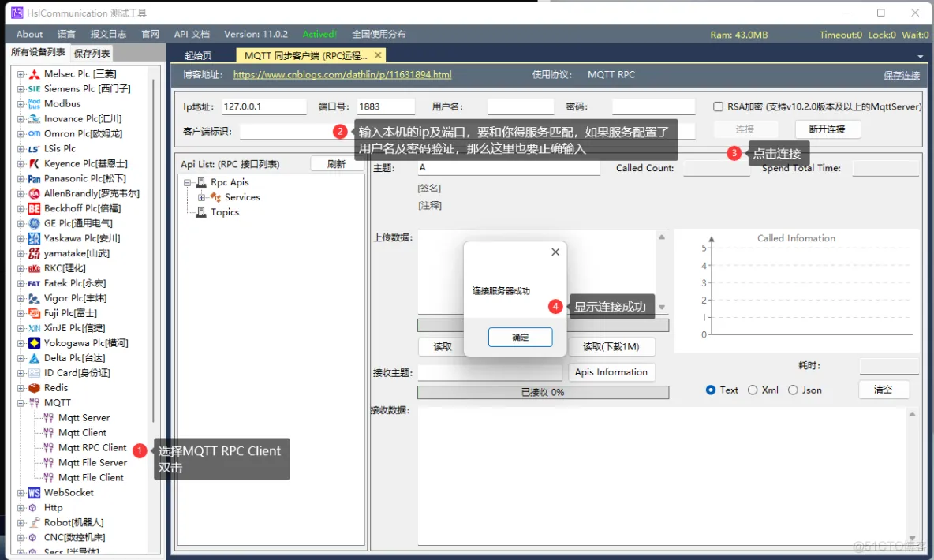Click the WebSocket WS icon
This screenshot has height=560, width=934.
tap(35, 493)
